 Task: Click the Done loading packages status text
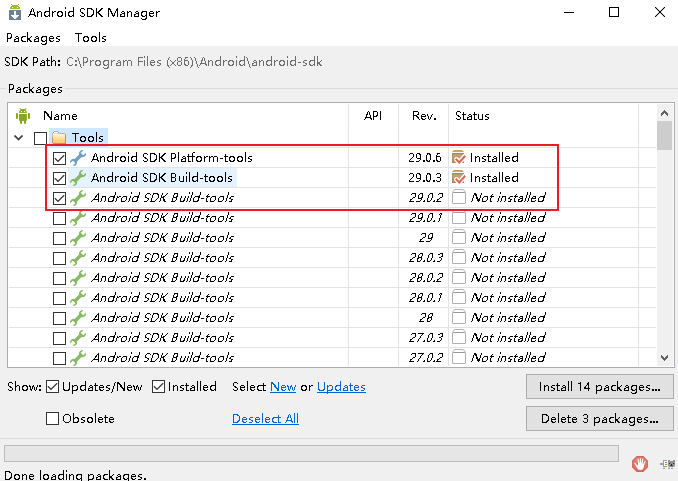[76, 475]
